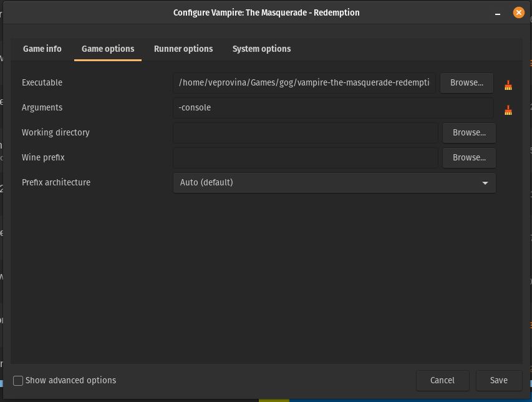The width and height of the screenshot is (532, 402).
Task: Reset the Arguments field with its broom icon
Action: 508,110
